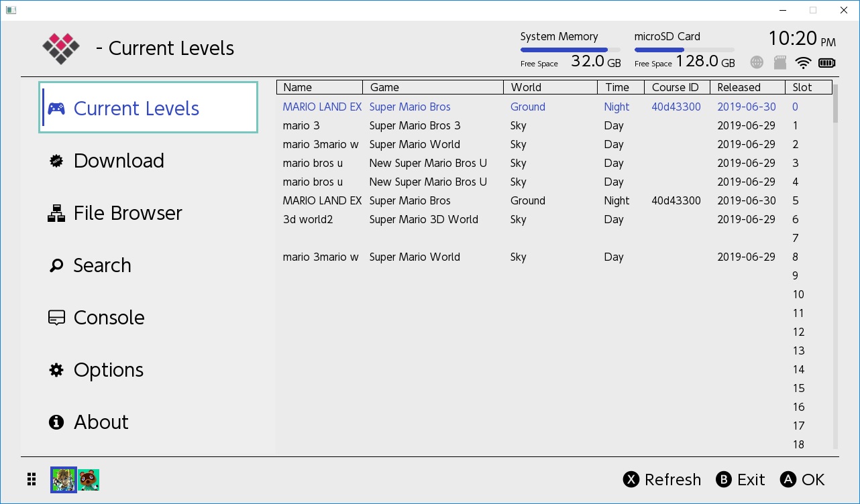This screenshot has width=860, height=504.
Task: Click the slot 4 'mario bros u' name
Action: pos(313,182)
